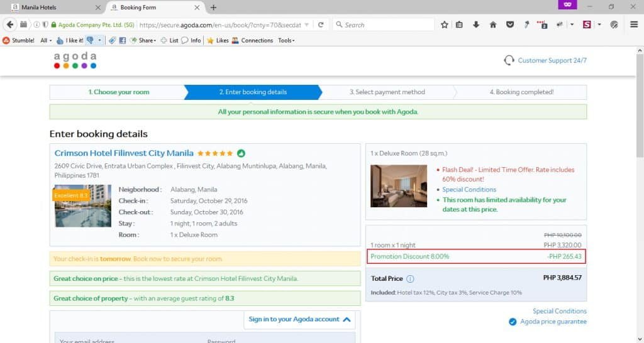Click the List plus icon item

169,40
